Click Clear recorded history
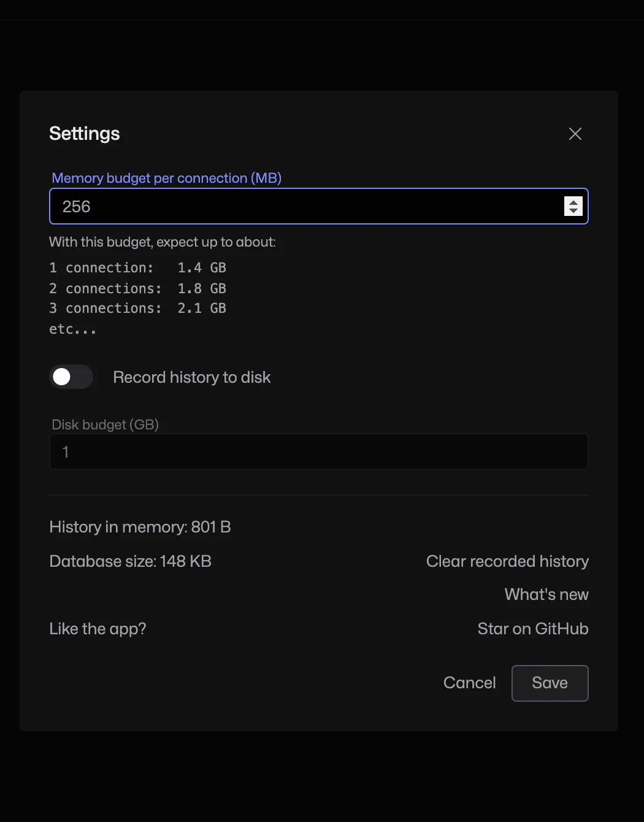Viewport: 644px width, 822px height. click(x=507, y=561)
